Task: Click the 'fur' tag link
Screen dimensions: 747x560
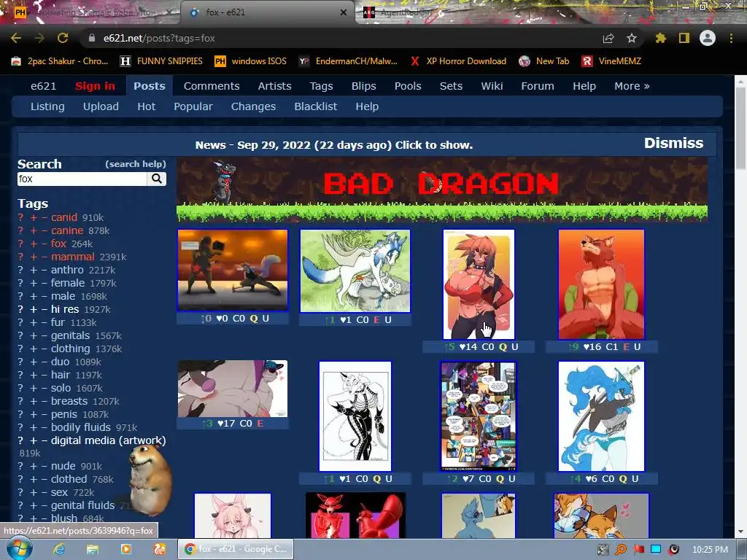Action: pyautogui.click(x=58, y=322)
